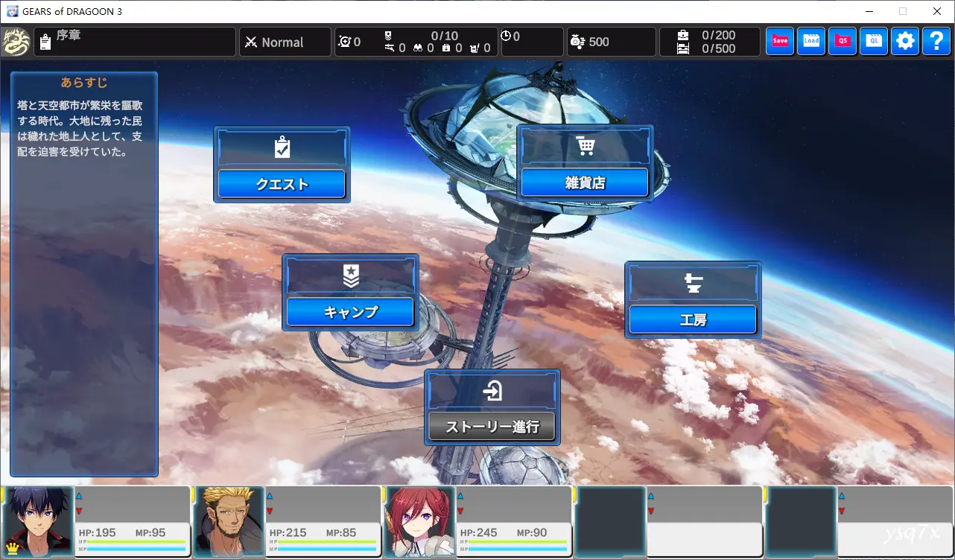The height and width of the screenshot is (560, 955).
Task: Click the HP:215 status box
Action: pos(323,539)
